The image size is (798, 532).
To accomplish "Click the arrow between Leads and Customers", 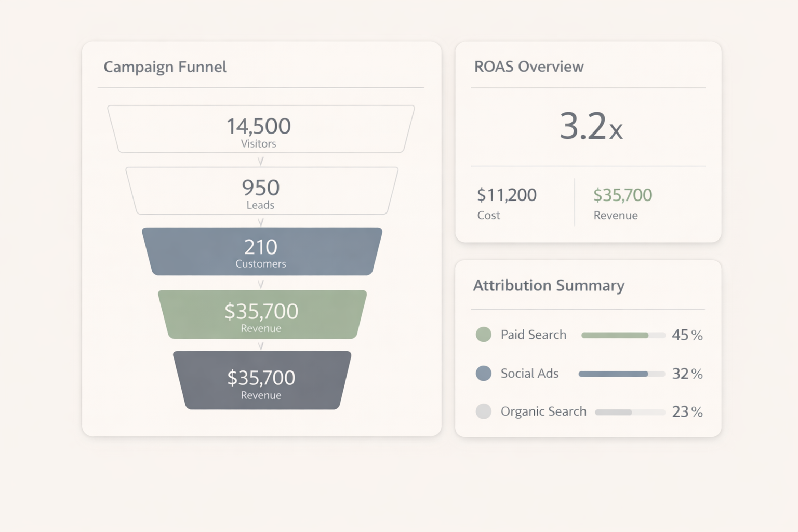I will [x=261, y=222].
